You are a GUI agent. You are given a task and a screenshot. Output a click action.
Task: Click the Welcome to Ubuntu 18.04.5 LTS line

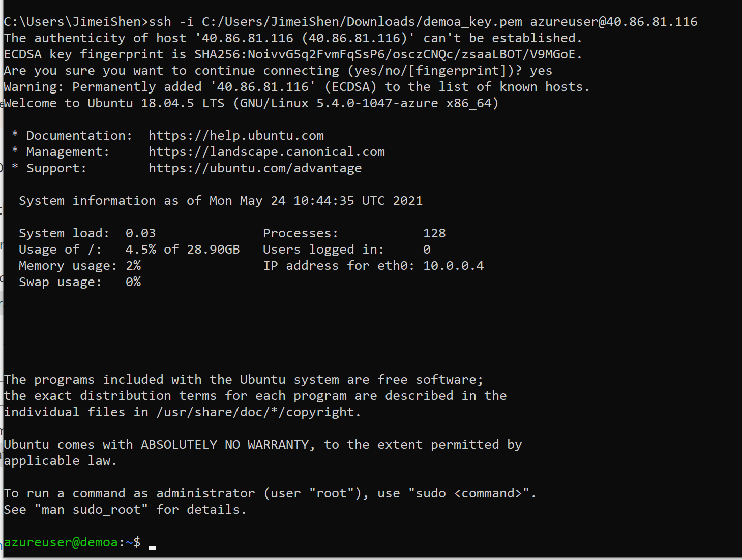click(251, 103)
